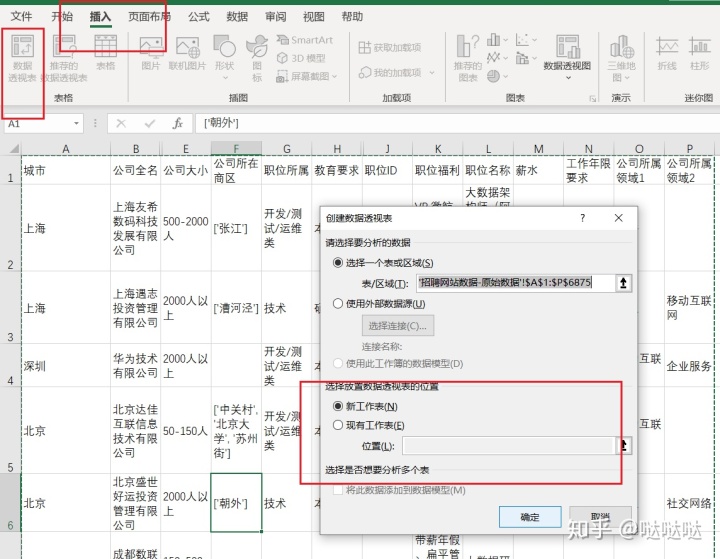Click the insert function fx icon
The width and height of the screenshot is (720, 559).
(x=178, y=123)
